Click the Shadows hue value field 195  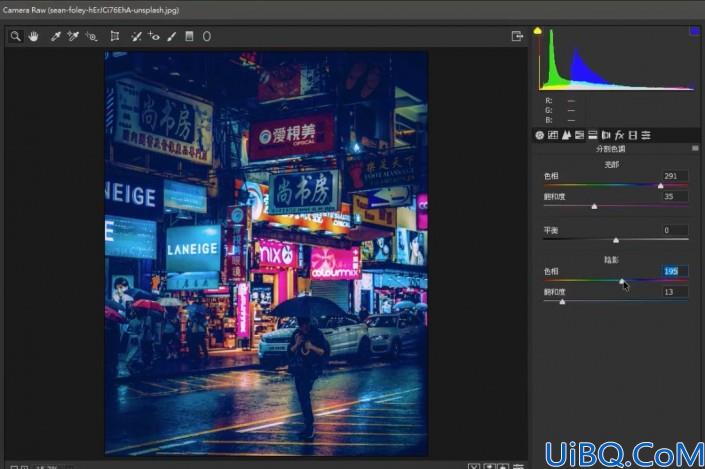(674, 271)
